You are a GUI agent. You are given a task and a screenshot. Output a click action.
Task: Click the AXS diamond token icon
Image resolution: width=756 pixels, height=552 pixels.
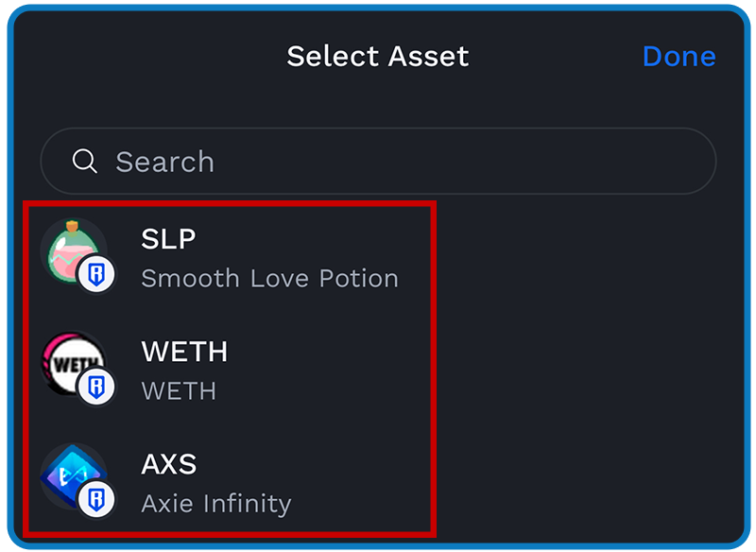74,476
